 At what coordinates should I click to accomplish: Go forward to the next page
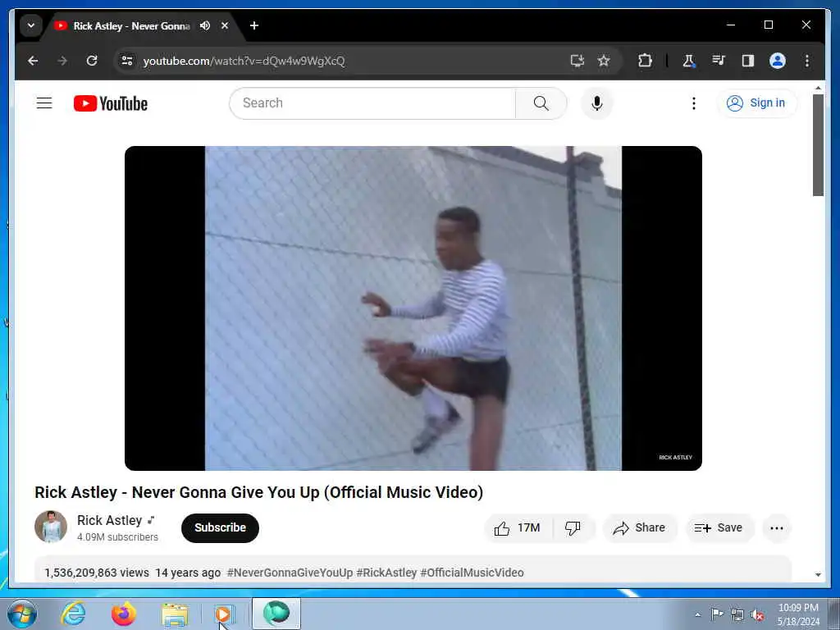[62, 61]
